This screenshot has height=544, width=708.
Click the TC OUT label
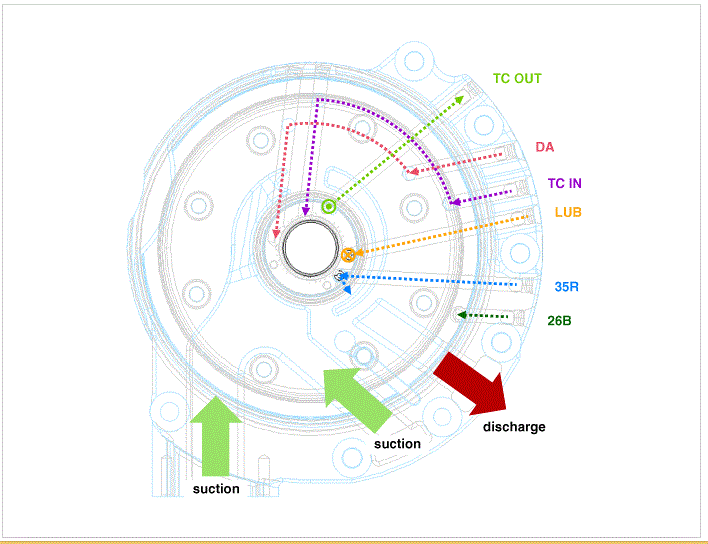(x=517, y=79)
